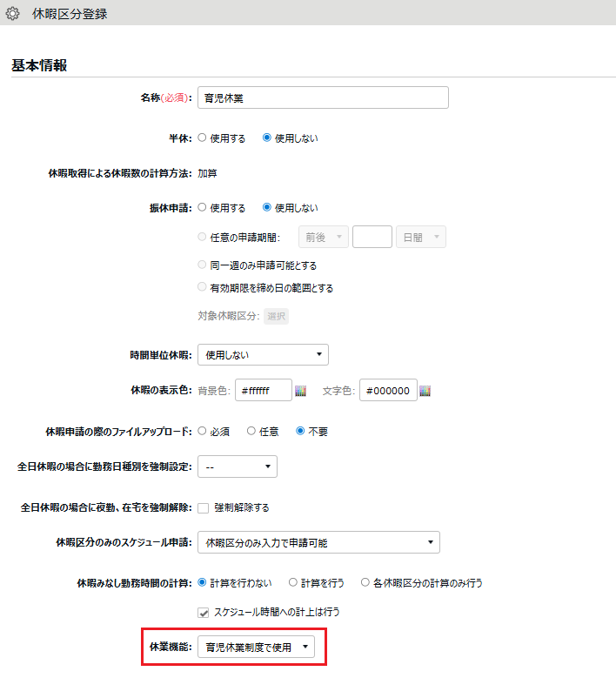Screen dimensions: 616x678
Task: Select 計算を行う for deemed work hours
Action: 293,582
